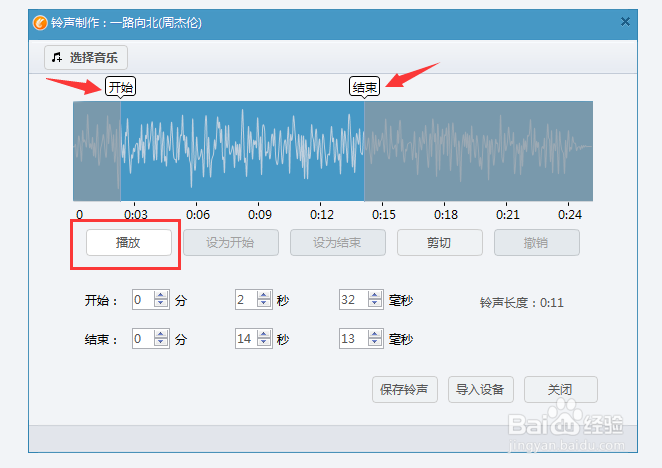This screenshot has height=468, width=662.
Task: Play the ringtone with 播放 button
Action: pos(129,242)
